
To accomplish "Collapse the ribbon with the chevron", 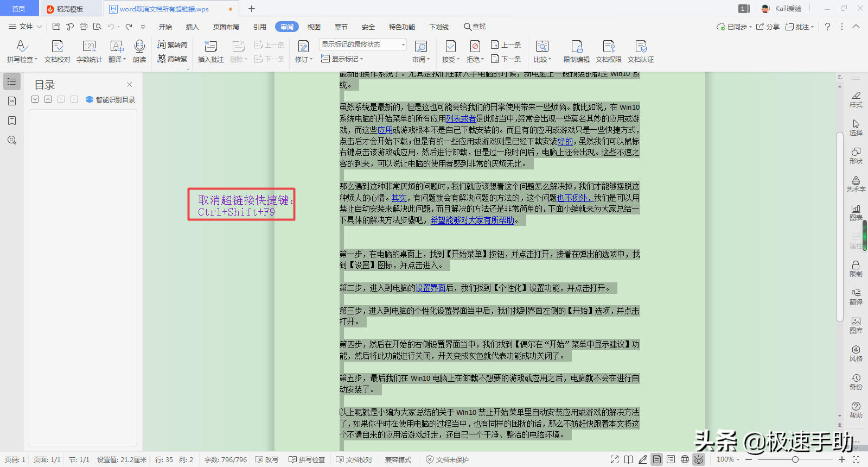I will [856, 27].
